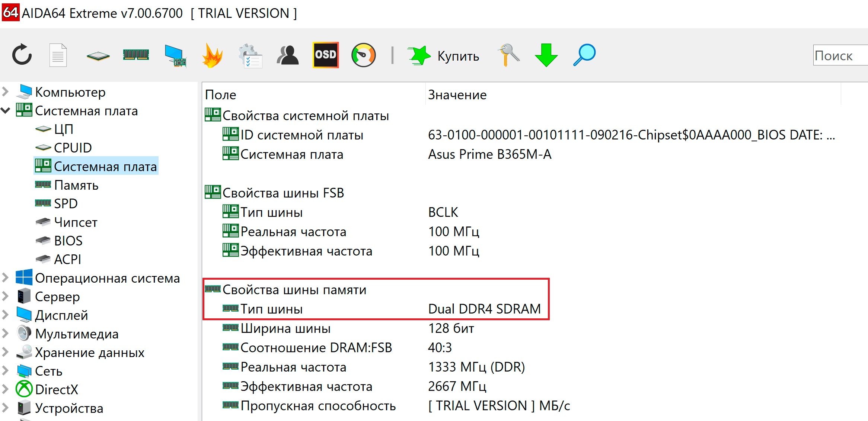Select the ACPI tree item
This screenshot has height=421, width=868.
(58, 259)
